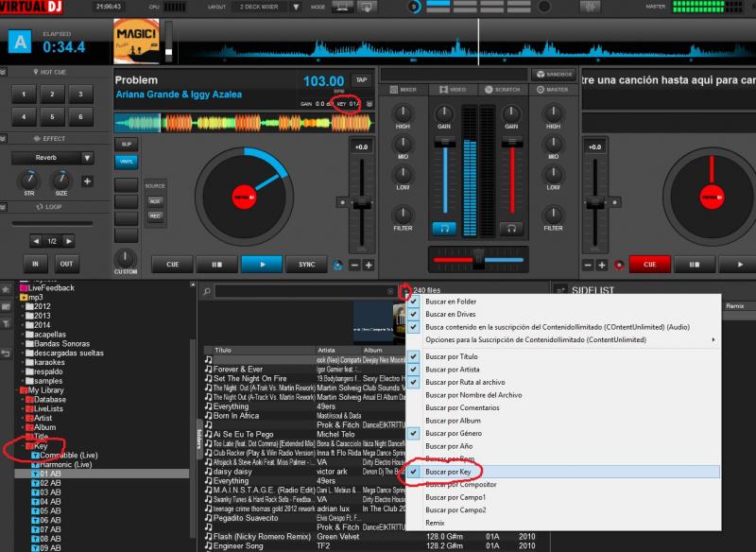Click the deck A letter badge
The image size is (756, 552).
point(20,42)
